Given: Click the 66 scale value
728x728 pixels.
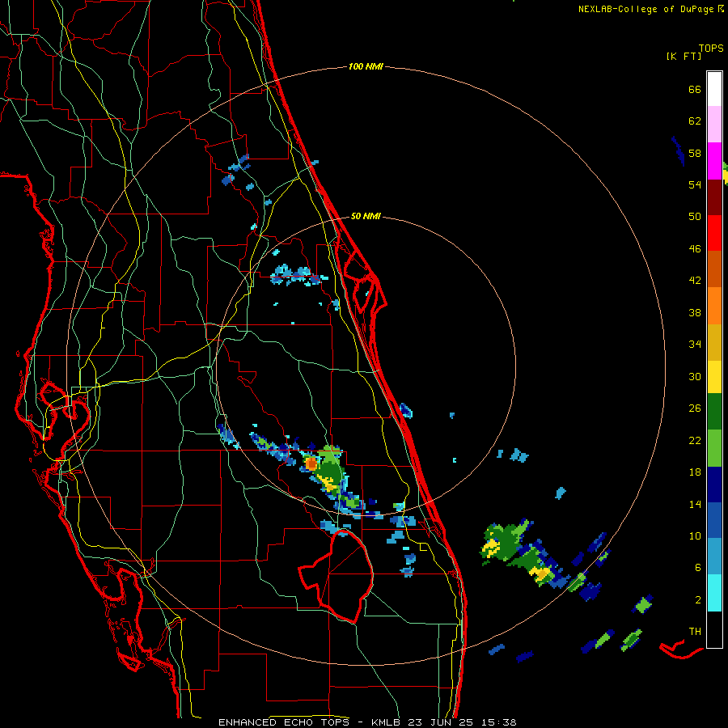Looking at the screenshot, I should 695,89.
